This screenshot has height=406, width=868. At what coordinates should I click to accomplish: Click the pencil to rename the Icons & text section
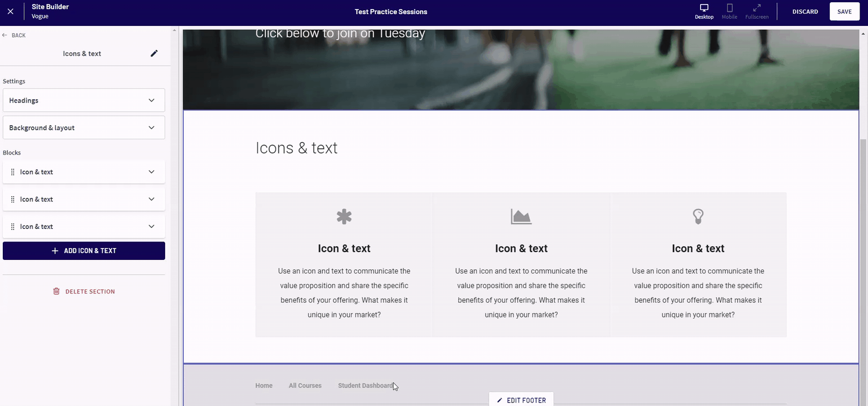click(154, 53)
